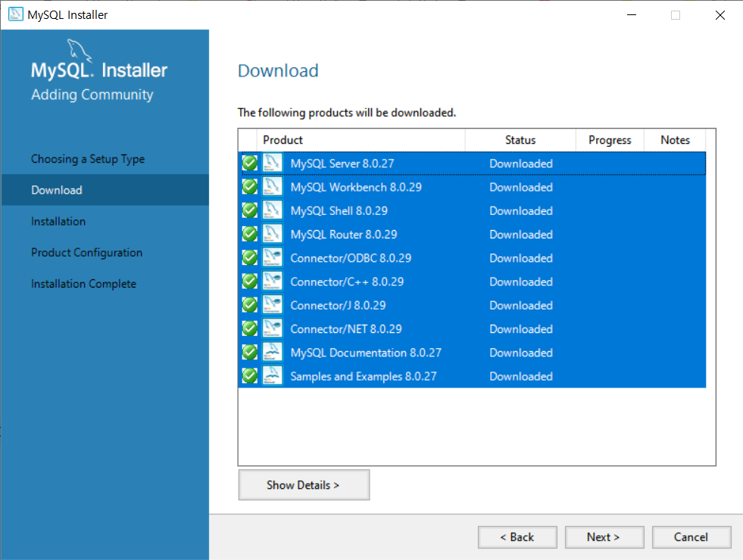Select the Connector/J 8.0.29 row text
Viewport: 743px width, 560px height.
(x=338, y=306)
